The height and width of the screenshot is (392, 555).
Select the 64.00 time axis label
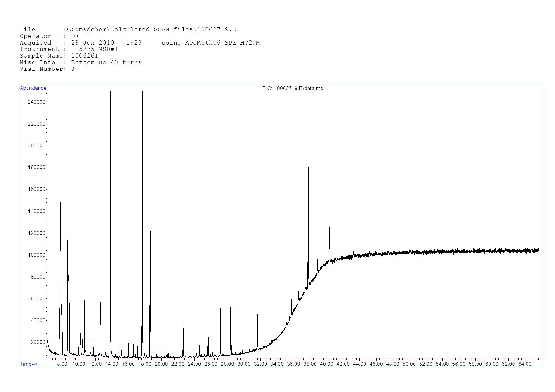[x=525, y=364]
